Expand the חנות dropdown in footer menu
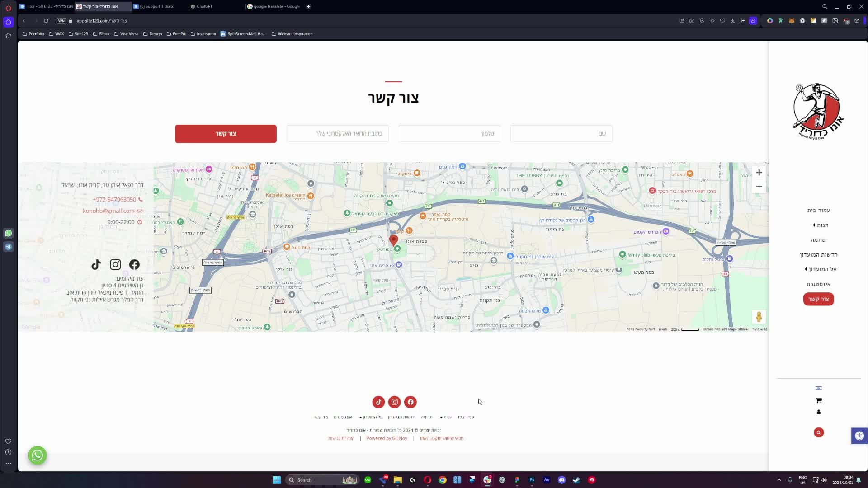 446,417
